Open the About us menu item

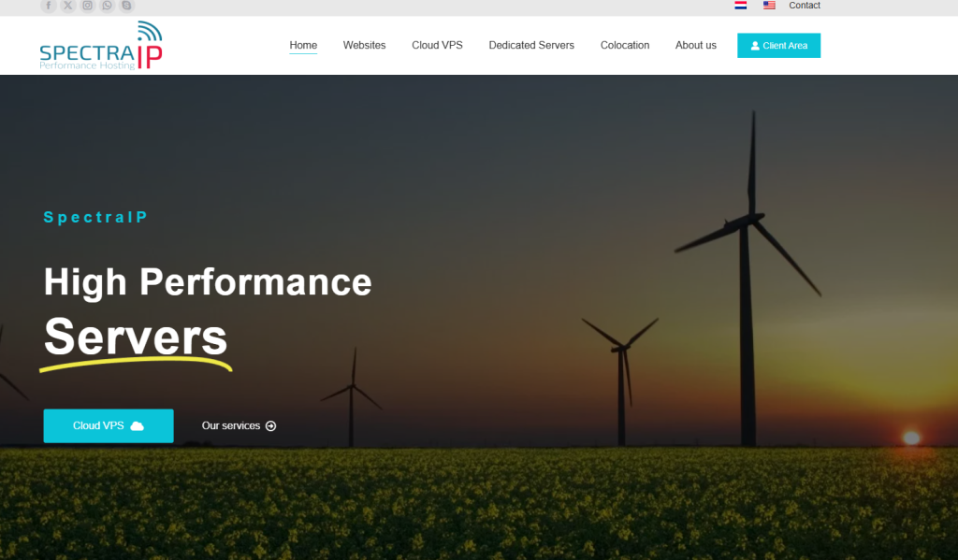tap(696, 45)
